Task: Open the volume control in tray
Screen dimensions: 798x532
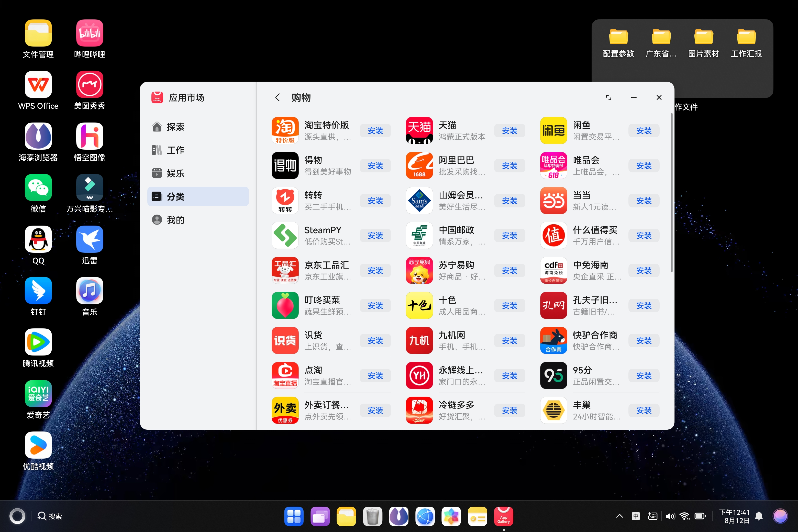Action: click(670, 516)
